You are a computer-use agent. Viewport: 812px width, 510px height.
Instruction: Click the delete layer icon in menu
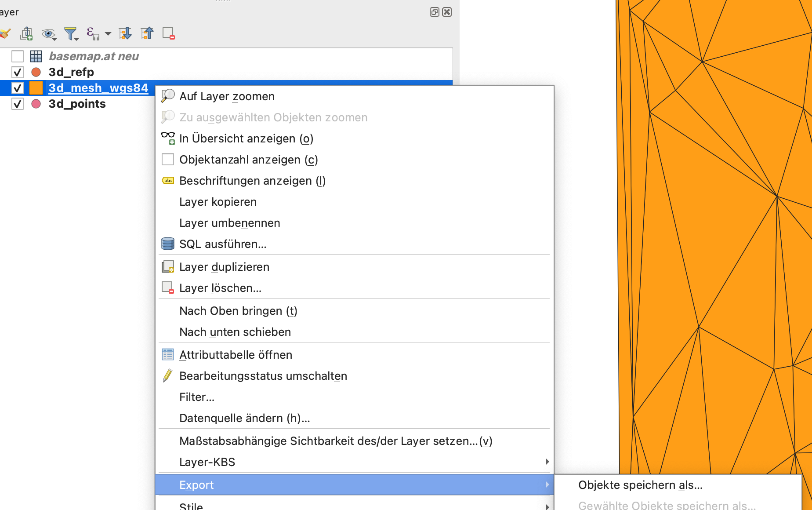(x=168, y=288)
